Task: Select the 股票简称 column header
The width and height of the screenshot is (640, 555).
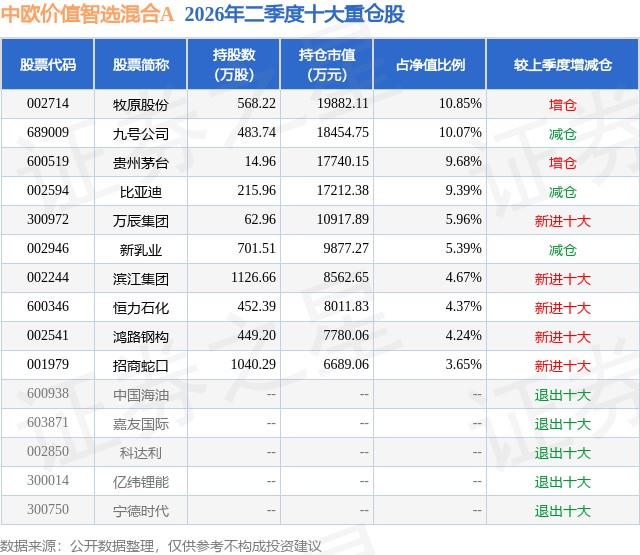Action: pyautogui.click(x=141, y=64)
